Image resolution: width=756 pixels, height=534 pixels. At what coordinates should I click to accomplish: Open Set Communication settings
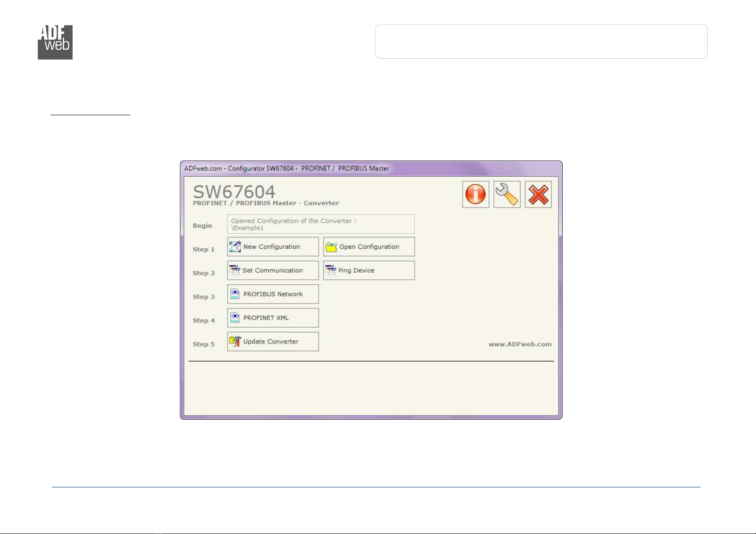click(273, 270)
